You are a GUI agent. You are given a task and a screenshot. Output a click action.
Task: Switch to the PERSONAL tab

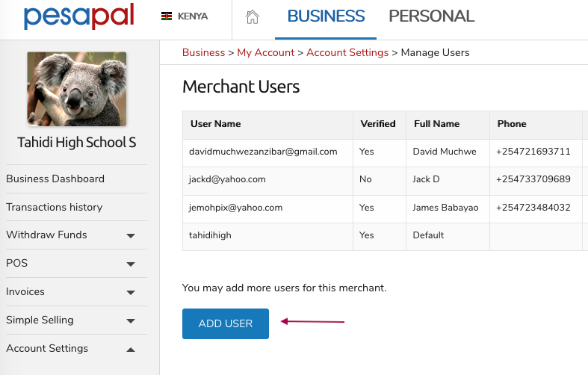[x=432, y=16]
